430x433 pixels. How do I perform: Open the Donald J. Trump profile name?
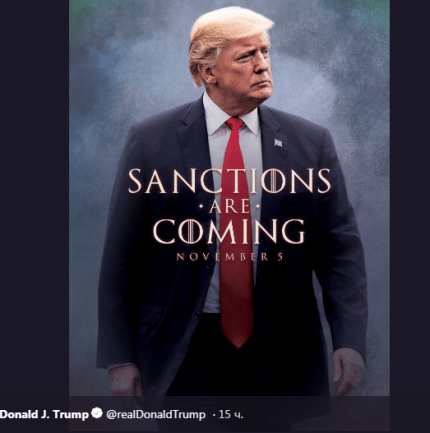tap(44, 414)
